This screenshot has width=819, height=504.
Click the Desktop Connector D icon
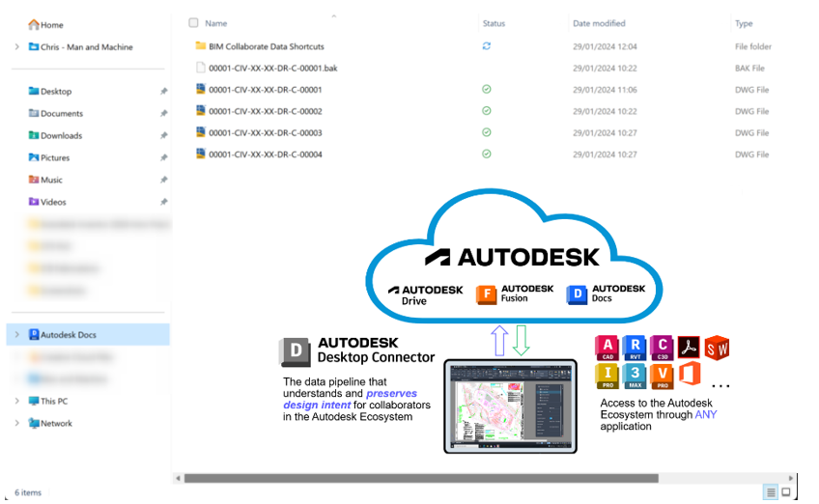296,351
